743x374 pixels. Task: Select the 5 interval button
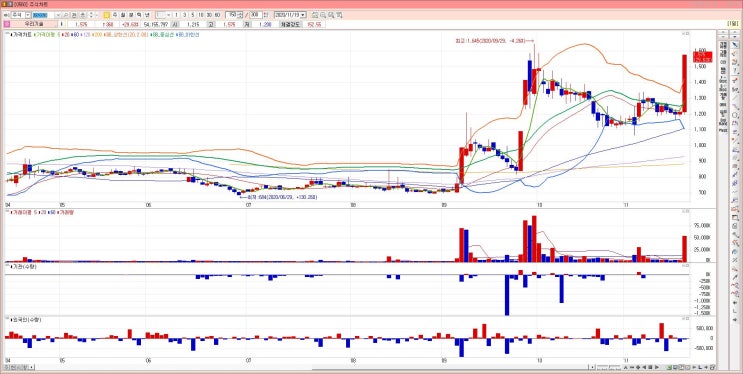click(192, 15)
